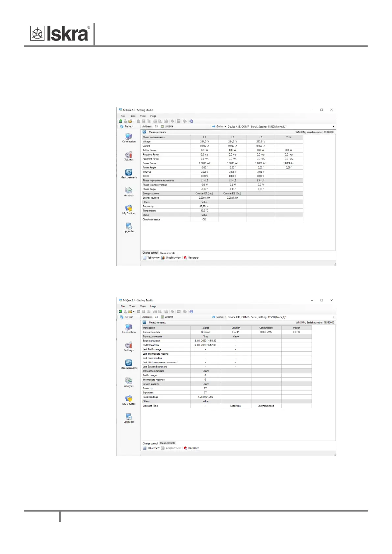The width and height of the screenshot is (392, 554).
Task: Click the Phase to phase measurements header row
Action: click(x=222, y=180)
